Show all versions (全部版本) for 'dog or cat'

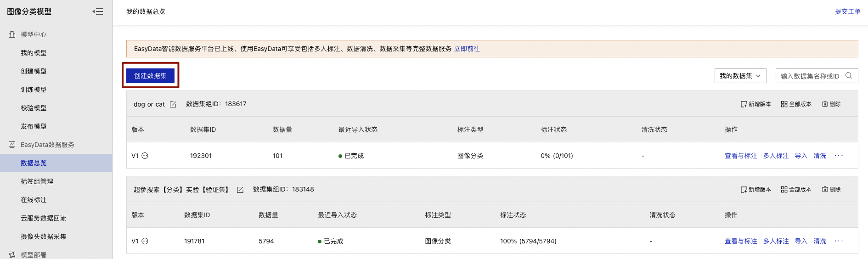[796, 104]
